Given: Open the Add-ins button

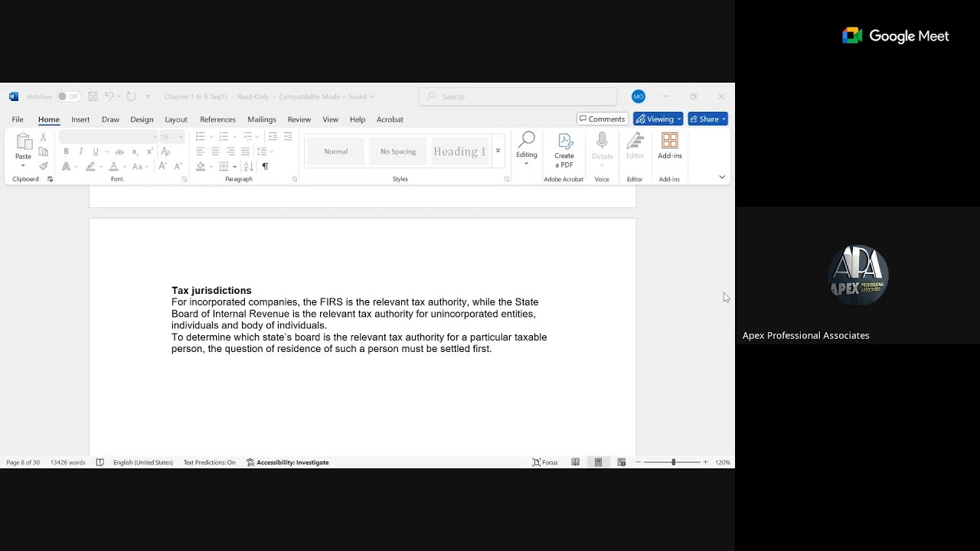Looking at the screenshot, I should pos(670,146).
